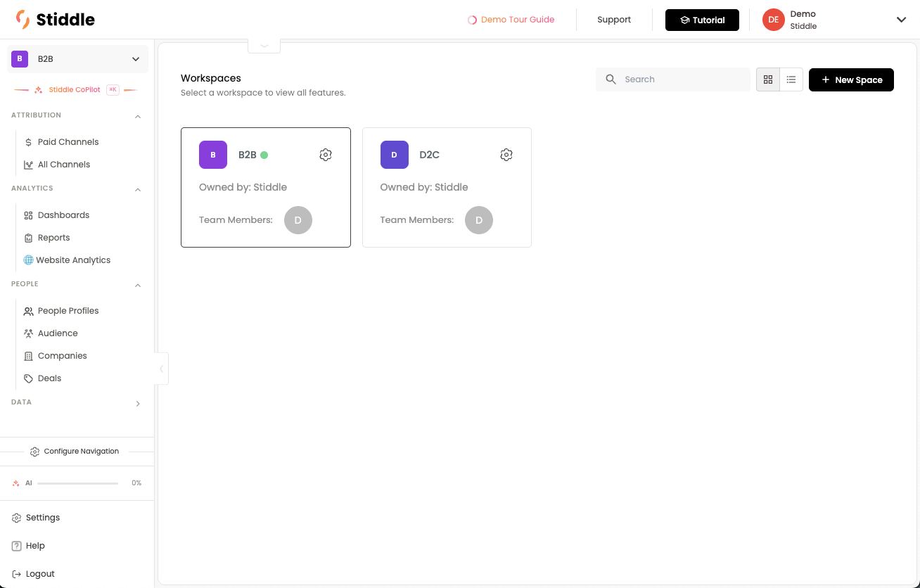Image resolution: width=920 pixels, height=588 pixels.
Task: Collapse the People section
Action: pos(138,285)
